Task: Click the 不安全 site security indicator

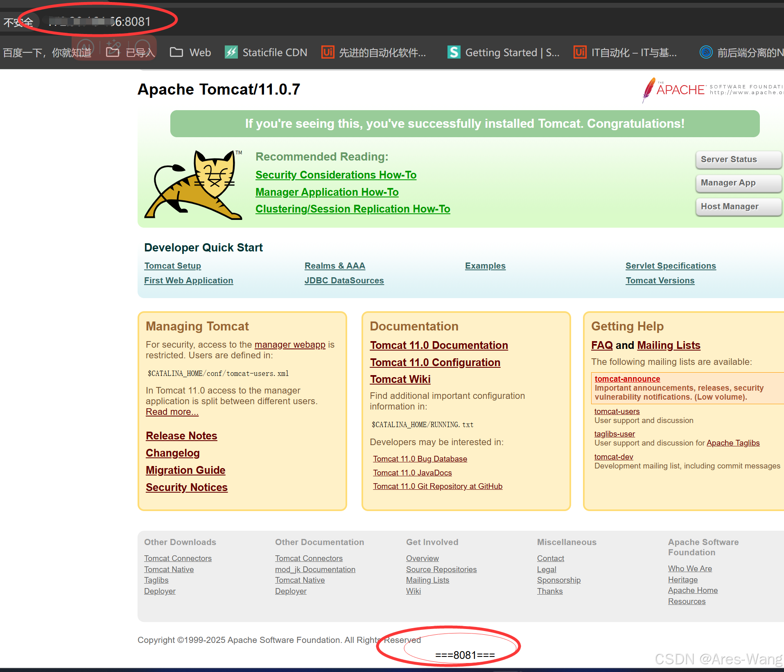Action: (x=18, y=22)
